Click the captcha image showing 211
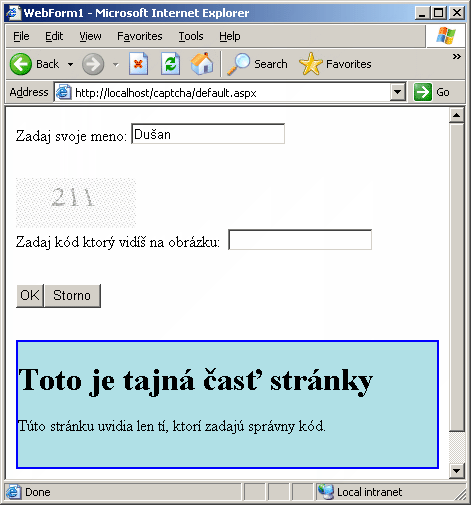Viewport: 471px width, 505px height. 76,203
